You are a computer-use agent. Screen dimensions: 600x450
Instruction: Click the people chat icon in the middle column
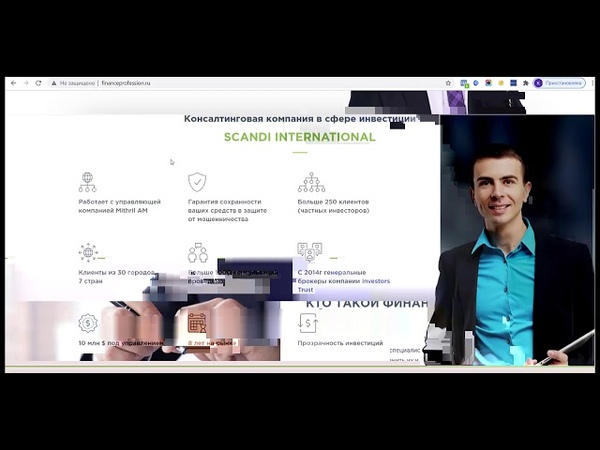(198, 253)
